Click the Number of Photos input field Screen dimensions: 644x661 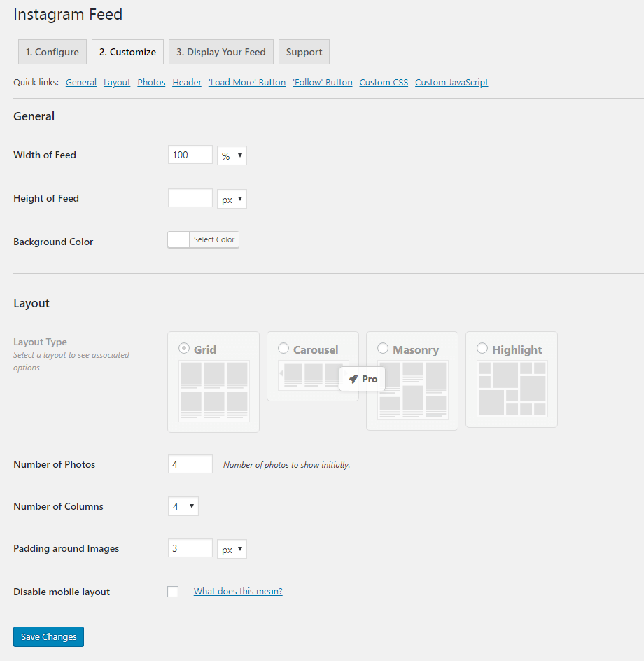tap(190, 464)
